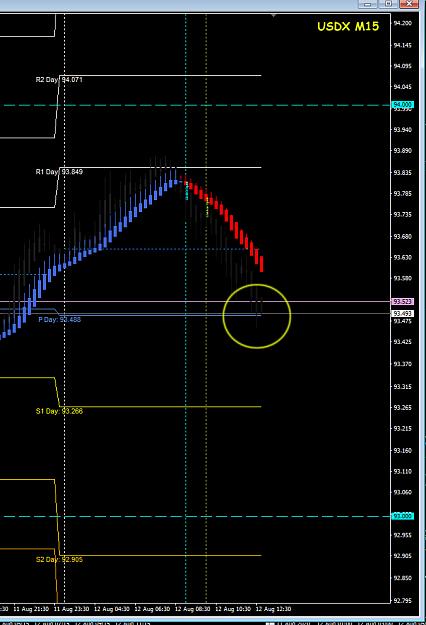Click the 94.095 price axis value
This screenshot has width=426, height=625.
[x=402, y=66]
